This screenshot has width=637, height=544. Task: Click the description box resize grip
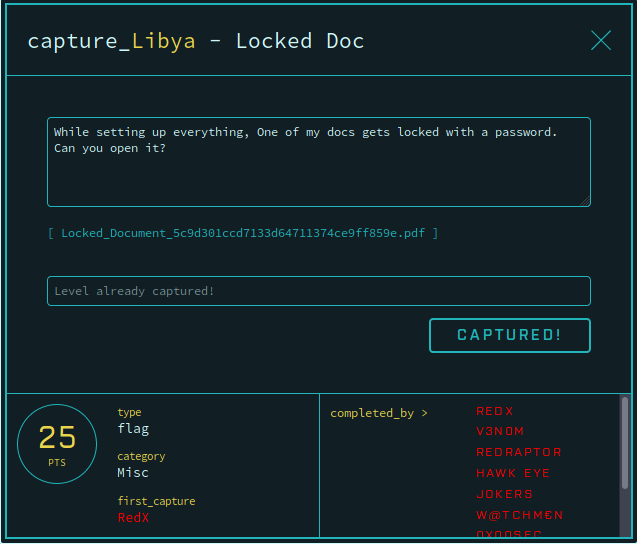click(585, 202)
